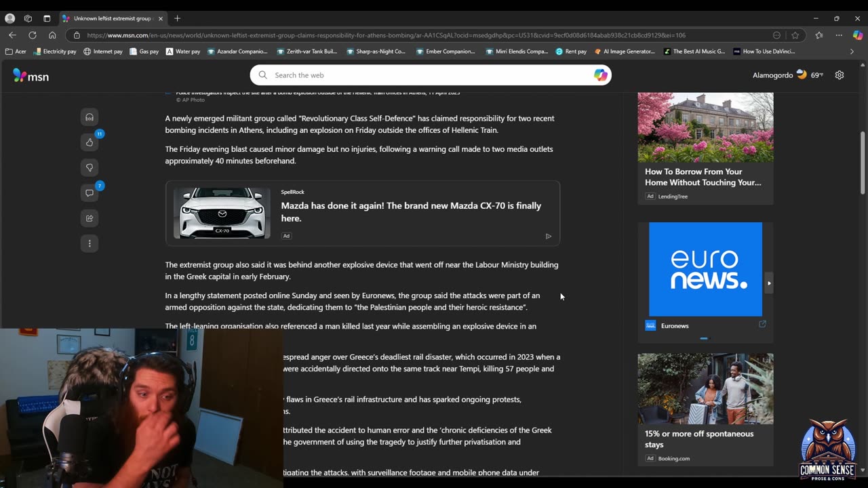Screen dimensions: 868x488
Task: Open the Water pay bookmark
Action: (183, 52)
